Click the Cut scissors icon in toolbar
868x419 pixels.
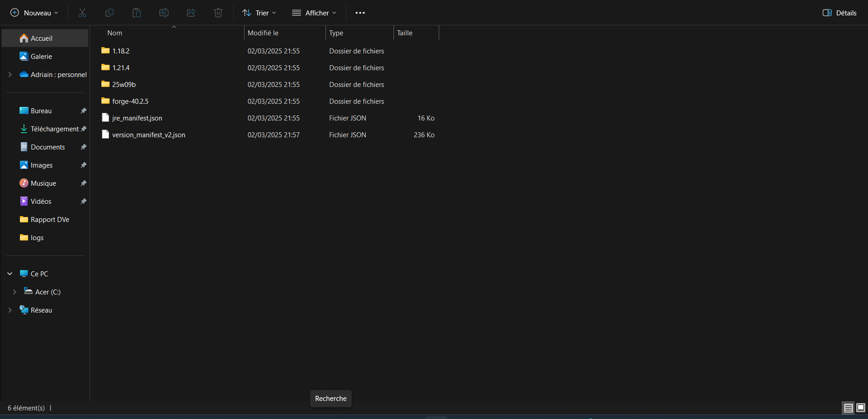(x=82, y=13)
